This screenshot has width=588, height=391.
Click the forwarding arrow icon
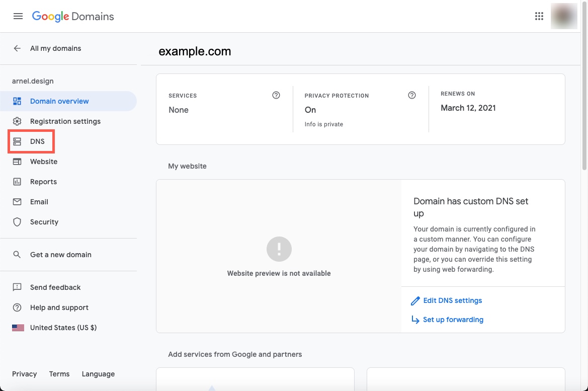pyautogui.click(x=415, y=320)
